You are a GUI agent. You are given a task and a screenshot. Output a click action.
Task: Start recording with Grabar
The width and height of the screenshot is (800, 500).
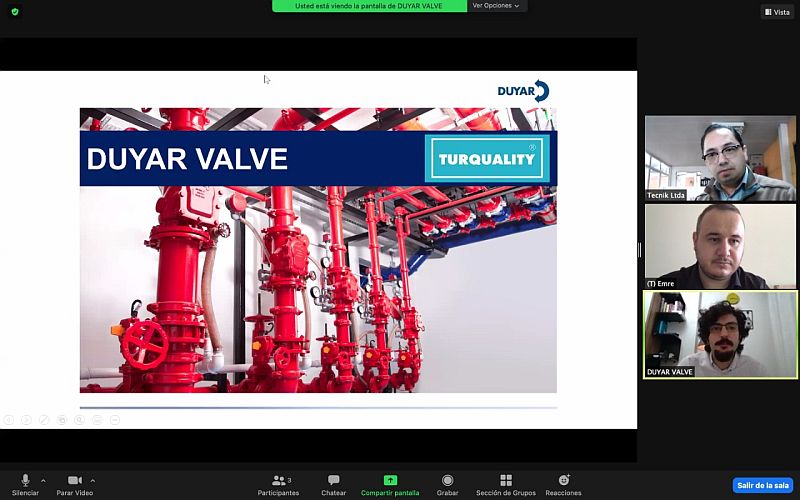tap(447, 485)
